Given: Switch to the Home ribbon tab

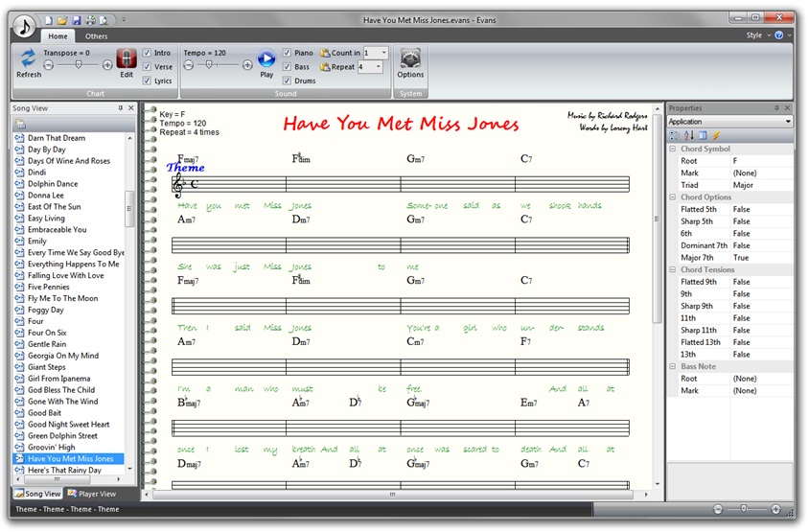Looking at the screenshot, I should (x=58, y=36).
